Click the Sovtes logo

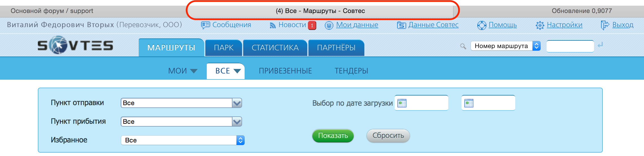75,45
